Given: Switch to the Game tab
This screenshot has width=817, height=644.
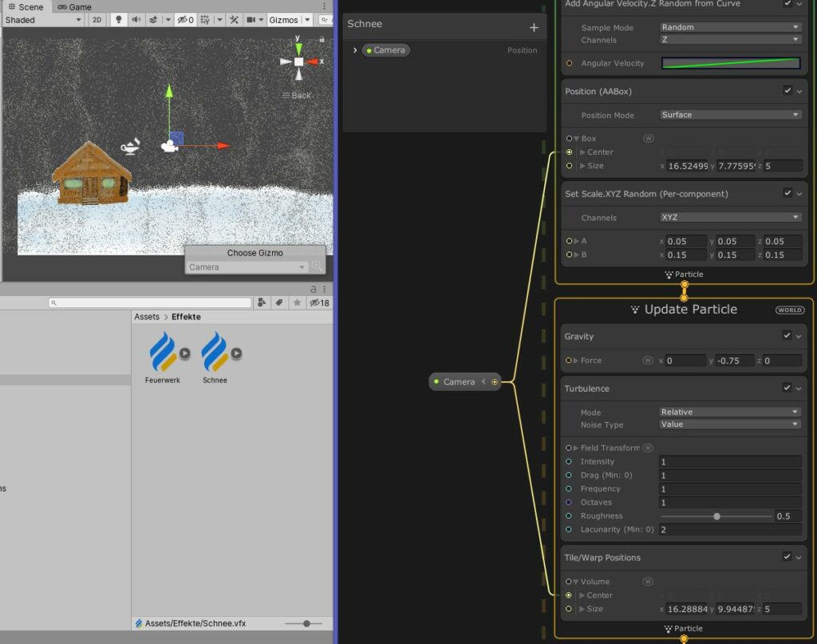Looking at the screenshot, I should tap(74, 6).
